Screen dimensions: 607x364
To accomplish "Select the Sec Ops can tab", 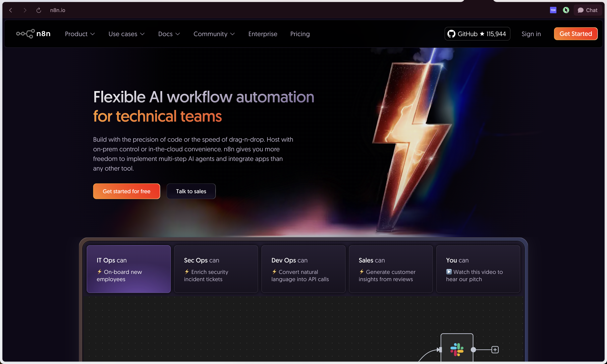I will point(216,269).
